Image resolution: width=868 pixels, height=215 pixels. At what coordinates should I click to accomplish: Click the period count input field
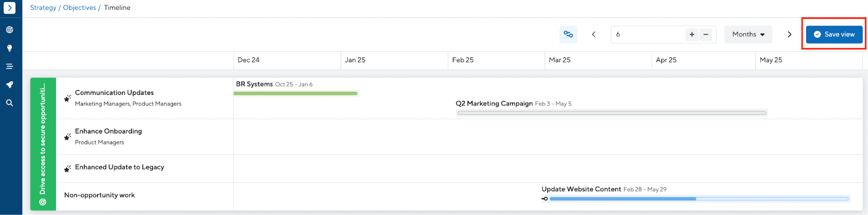pyautogui.click(x=648, y=34)
